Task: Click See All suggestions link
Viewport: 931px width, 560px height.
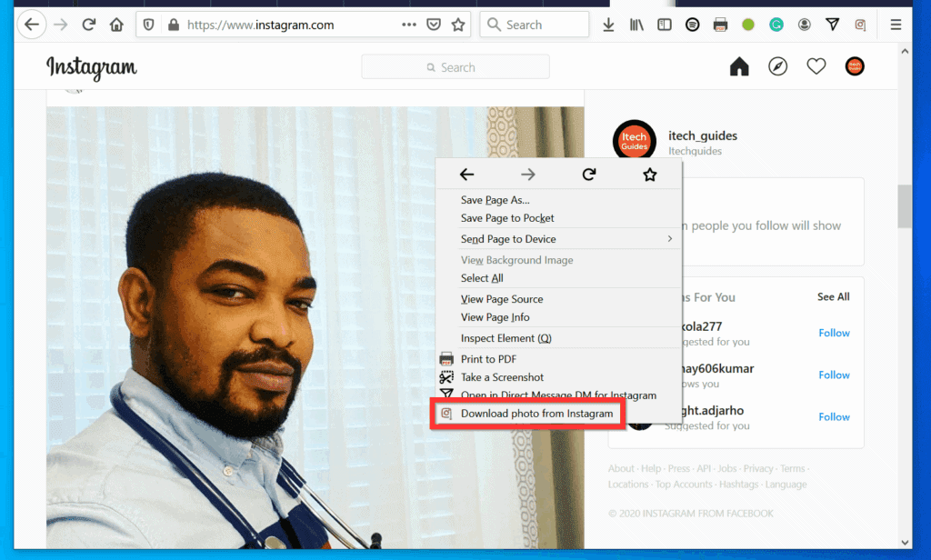Action: [x=833, y=297]
